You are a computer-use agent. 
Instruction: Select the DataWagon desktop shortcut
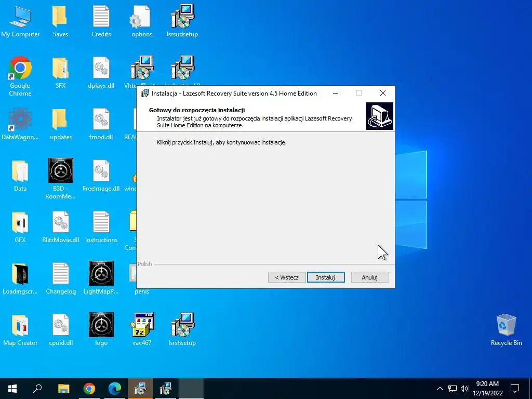click(x=20, y=125)
